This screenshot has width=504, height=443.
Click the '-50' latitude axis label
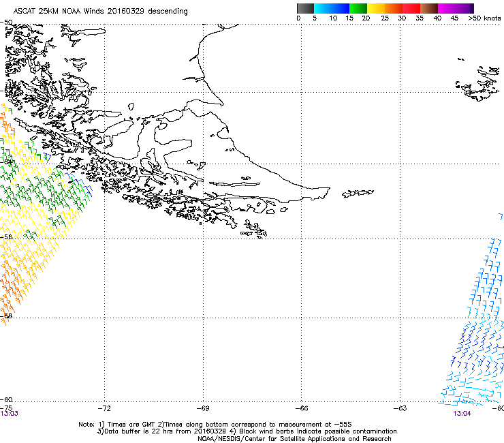click(6, 22)
